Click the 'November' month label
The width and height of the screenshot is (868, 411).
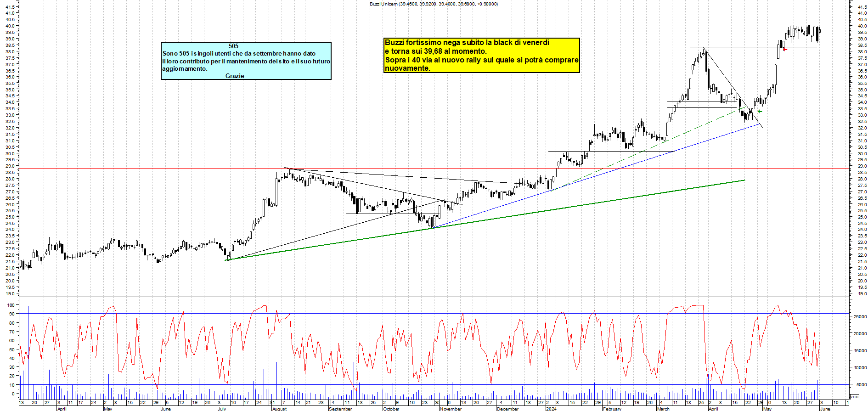click(451, 409)
